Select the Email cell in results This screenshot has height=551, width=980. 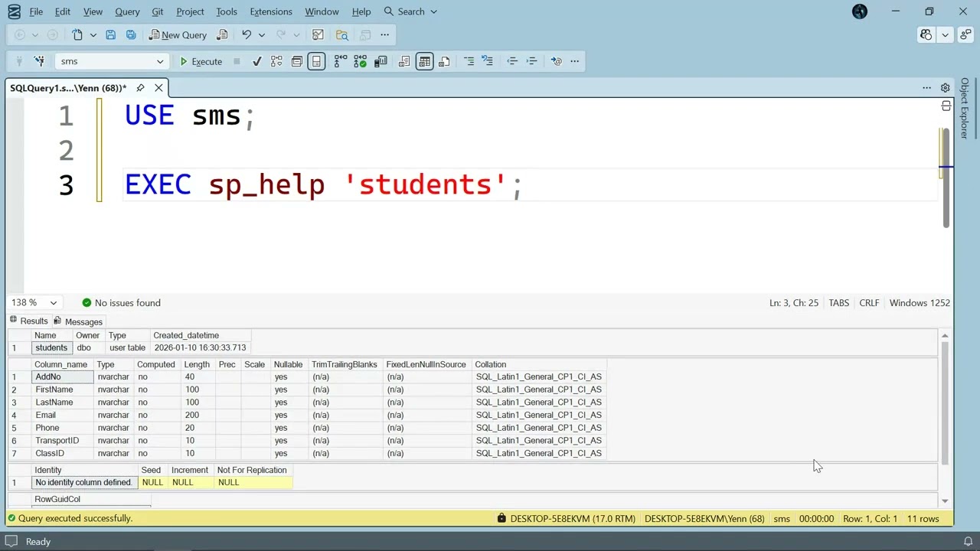64,416
